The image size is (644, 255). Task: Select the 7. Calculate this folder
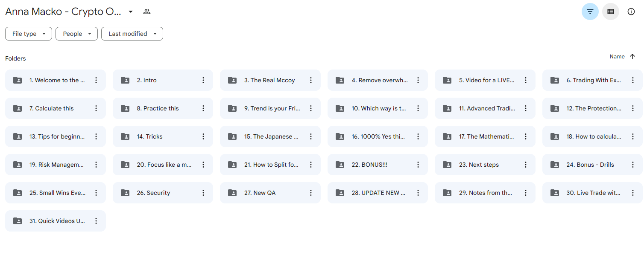(x=56, y=108)
